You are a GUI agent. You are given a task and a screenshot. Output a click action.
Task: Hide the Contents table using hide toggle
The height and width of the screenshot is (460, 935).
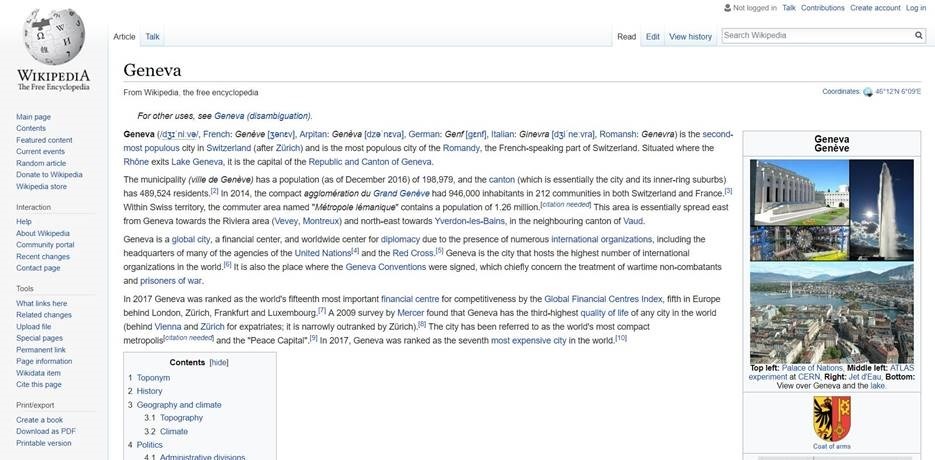pyautogui.click(x=219, y=362)
